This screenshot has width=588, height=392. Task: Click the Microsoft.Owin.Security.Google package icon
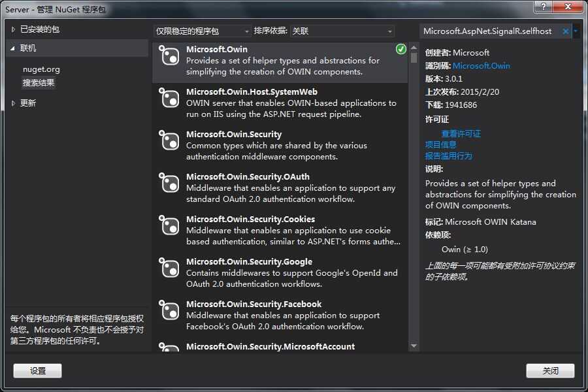click(x=169, y=267)
